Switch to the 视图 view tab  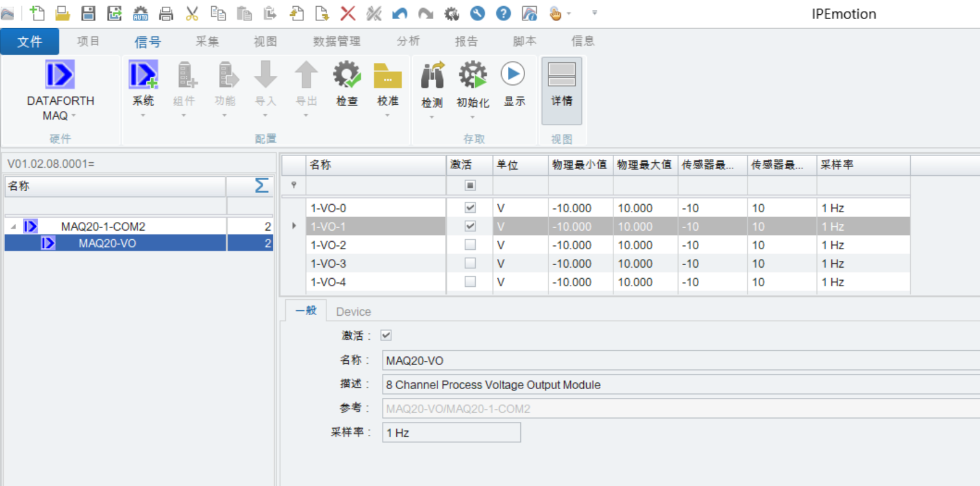[x=265, y=41]
